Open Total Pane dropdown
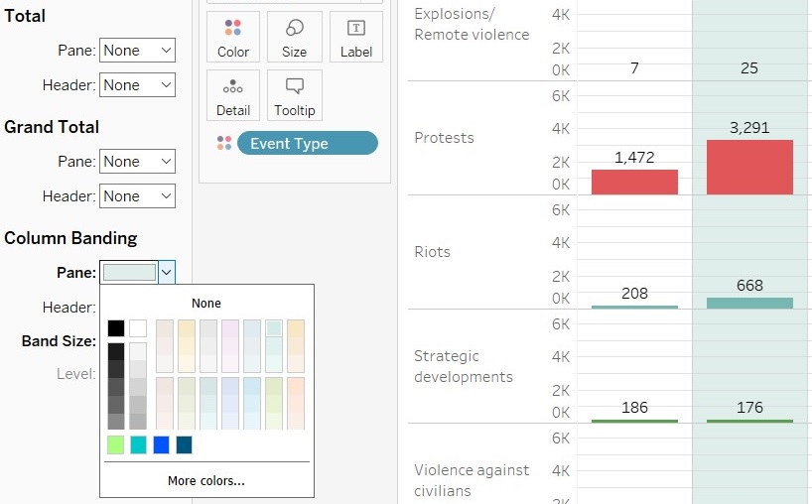 (x=138, y=51)
